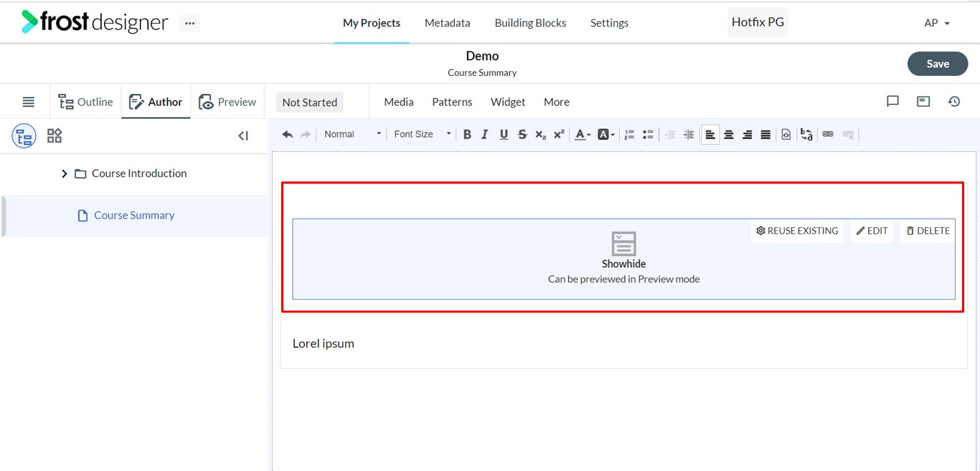Open the Media menu
The image size is (980, 471).
click(x=399, y=102)
